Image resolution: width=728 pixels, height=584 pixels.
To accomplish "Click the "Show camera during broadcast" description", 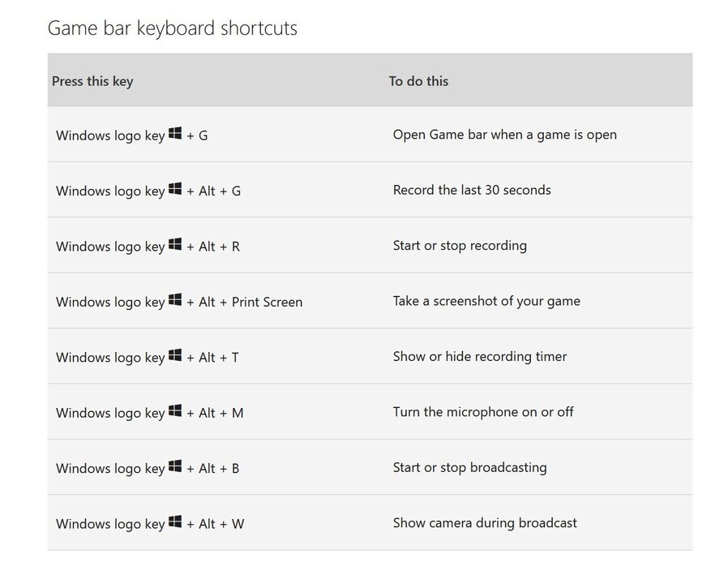I will pyautogui.click(x=485, y=523).
